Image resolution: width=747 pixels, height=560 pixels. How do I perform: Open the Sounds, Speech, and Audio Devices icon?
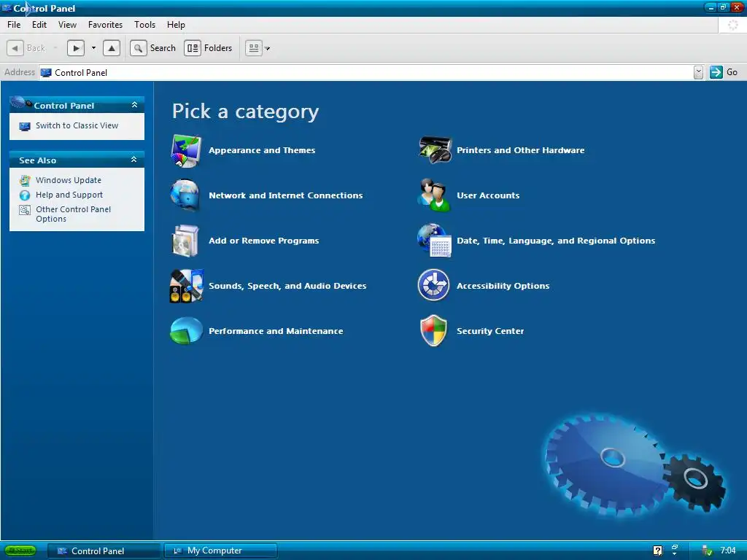pos(186,286)
